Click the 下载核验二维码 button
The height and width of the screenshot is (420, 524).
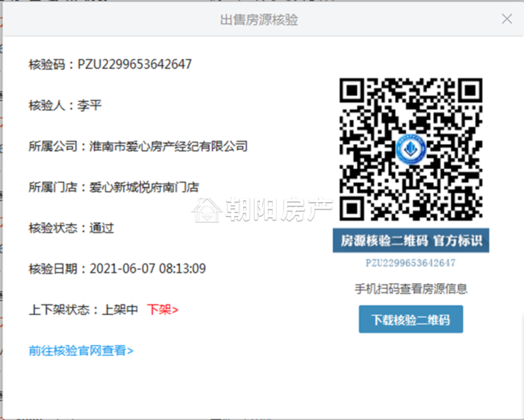[x=410, y=319]
